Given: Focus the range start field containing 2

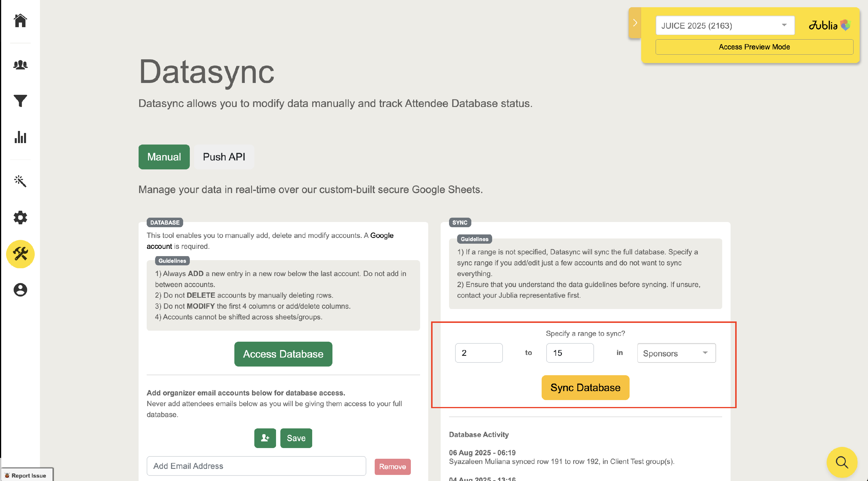Looking at the screenshot, I should (479, 353).
